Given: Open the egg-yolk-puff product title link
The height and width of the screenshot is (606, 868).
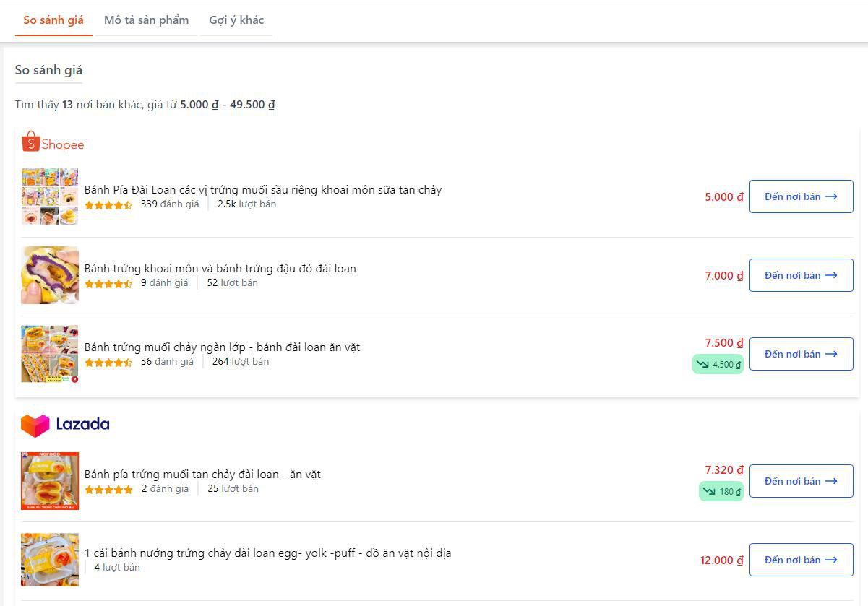Looking at the screenshot, I should click(x=267, y=553).
